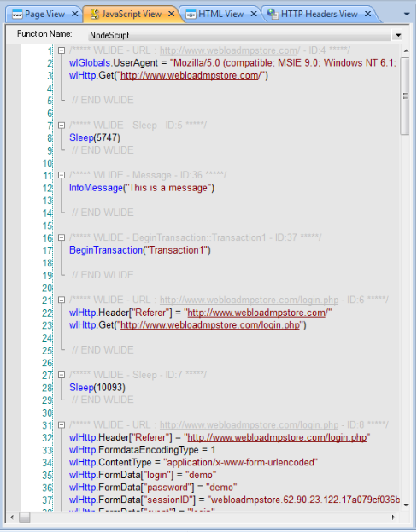Collapse the Sleep ID:5 code block
This screenshot has width=417, height=532.
click(x=62, y=126)
